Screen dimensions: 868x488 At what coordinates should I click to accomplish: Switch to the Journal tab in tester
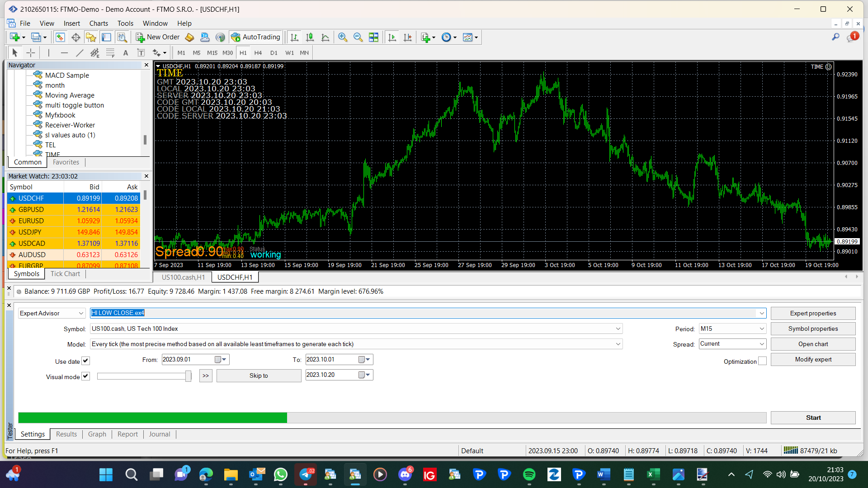coord(160,434)
